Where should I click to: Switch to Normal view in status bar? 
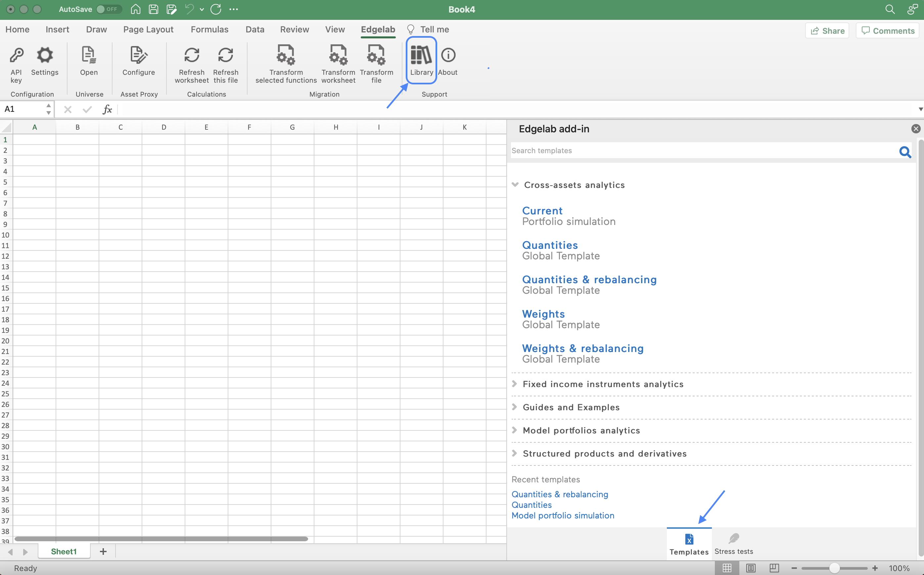726,568
